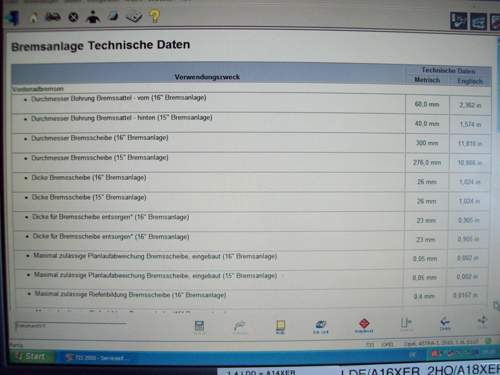Open the home page house icon
The width and height of the screenshot is (500, 375).
[34, 17]
